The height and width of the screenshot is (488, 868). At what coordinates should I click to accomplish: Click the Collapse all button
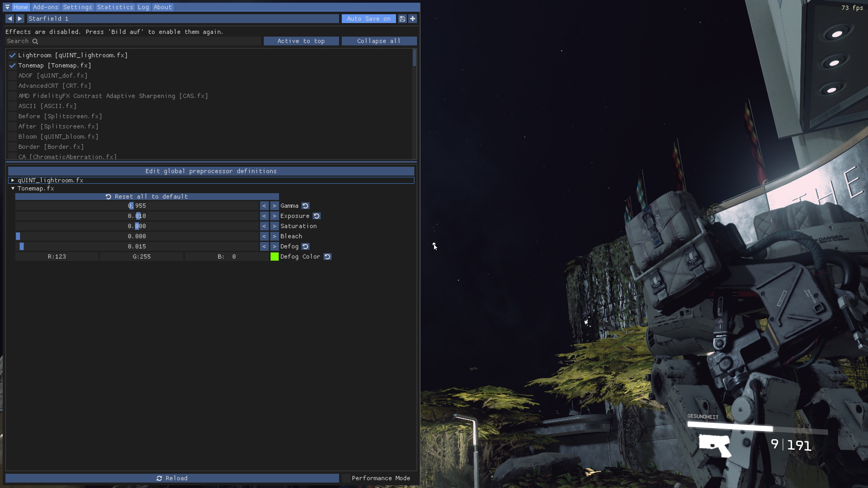click(379, 41)
